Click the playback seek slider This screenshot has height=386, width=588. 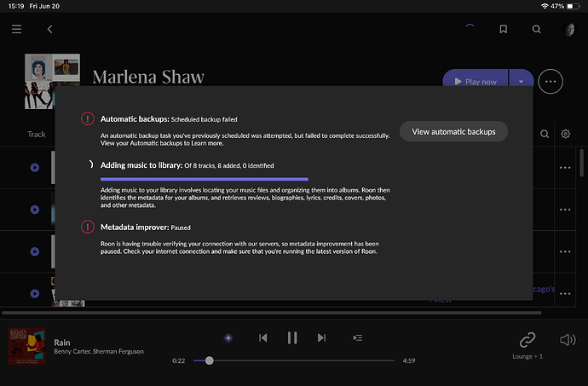[294, 360]
